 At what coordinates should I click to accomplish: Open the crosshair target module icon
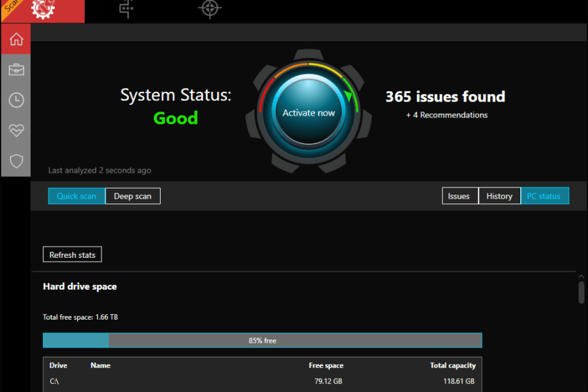click(x=209, y=9)
